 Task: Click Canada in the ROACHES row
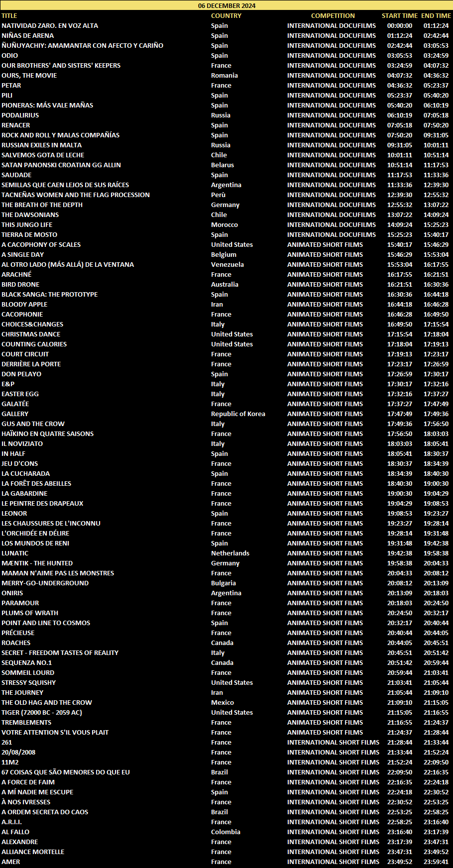[222, 643]
